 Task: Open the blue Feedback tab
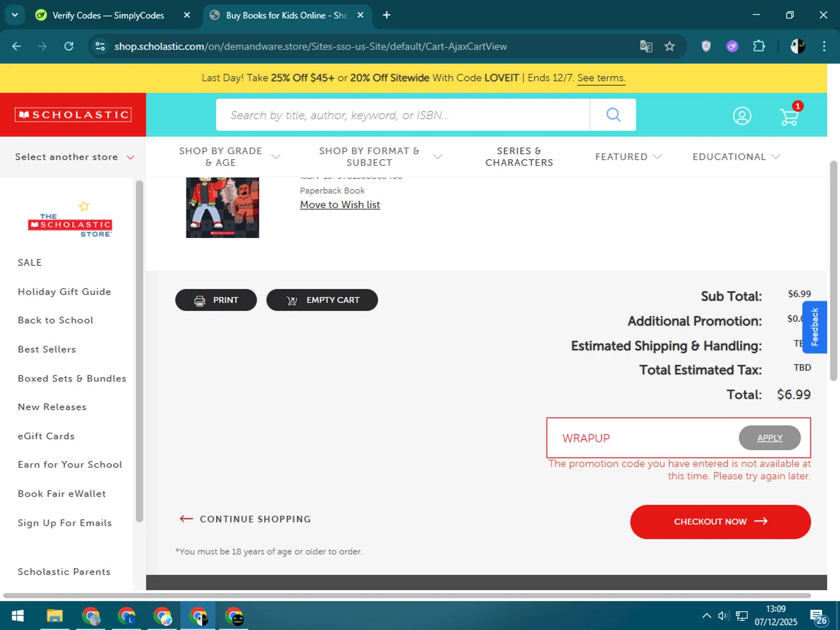(x=815, y=327)
